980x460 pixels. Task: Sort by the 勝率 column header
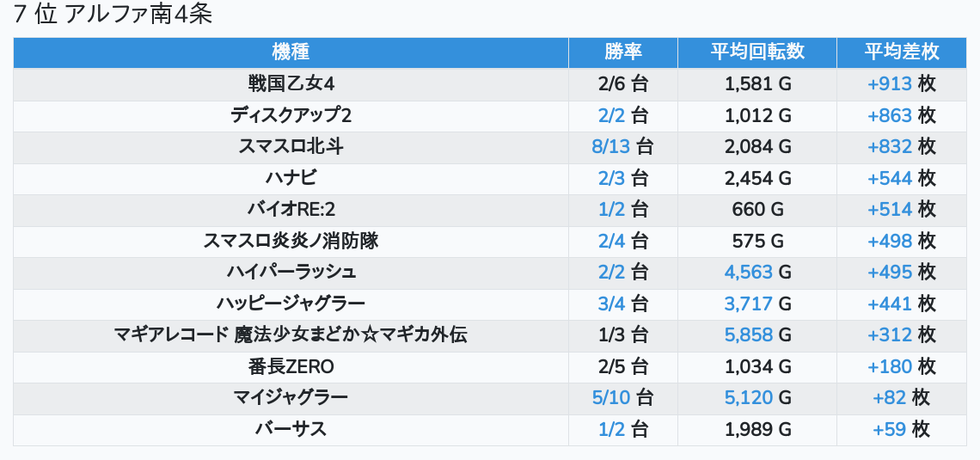coord(622,52)
